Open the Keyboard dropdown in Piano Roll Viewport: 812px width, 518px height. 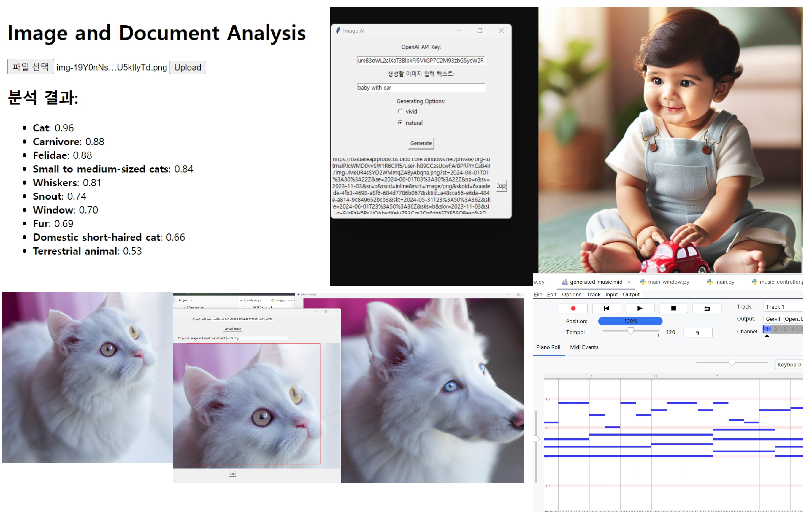(789, 365)
